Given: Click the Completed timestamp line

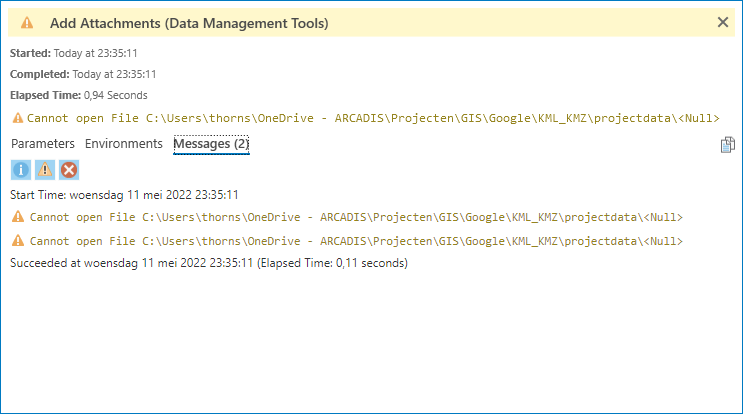Looking at the screenshot, I should [x=83, y=74].
